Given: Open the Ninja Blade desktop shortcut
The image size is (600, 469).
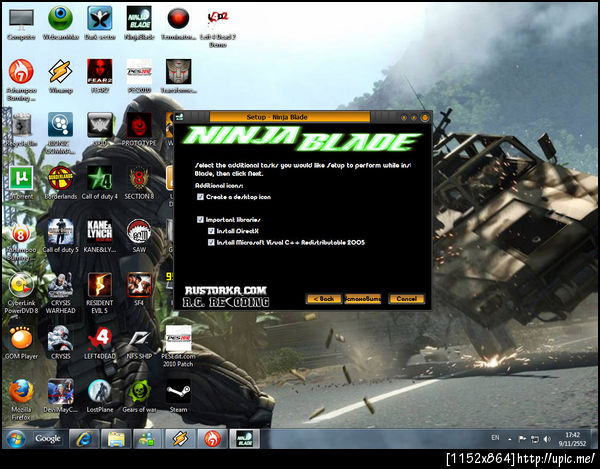Looking at the screenshot, I should [139, 23].
